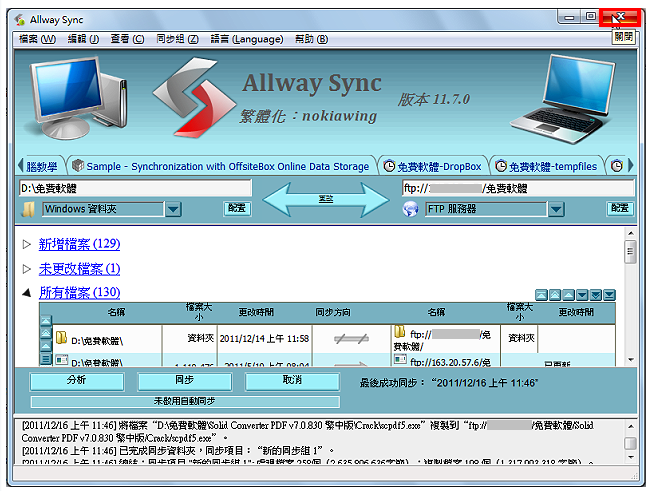Click the clock icon on the last partly visible tab
Viewport: 655px width, 491px height.
coord(617,166)
